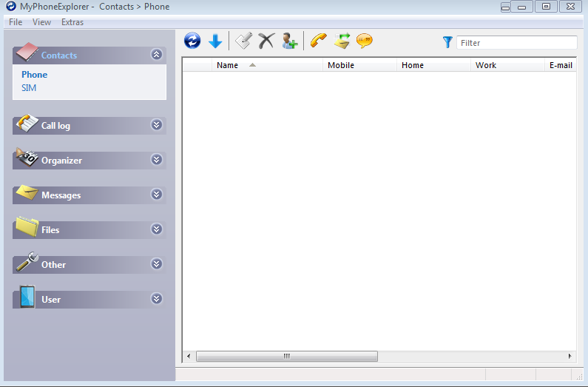The width and height of the screenshot is (588, 387).
Task: Expand the Call log section chevron
Action: coord(156,125)
